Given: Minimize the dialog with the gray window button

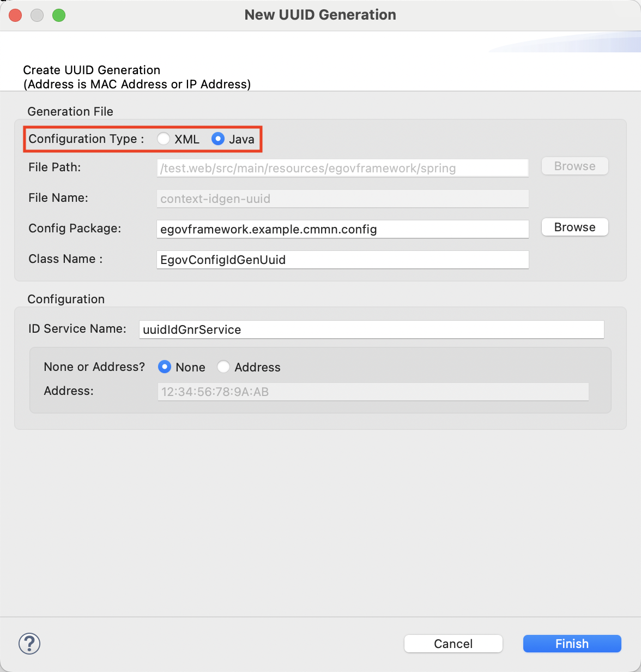Looking at the screenshot, I should click(37, 15).
